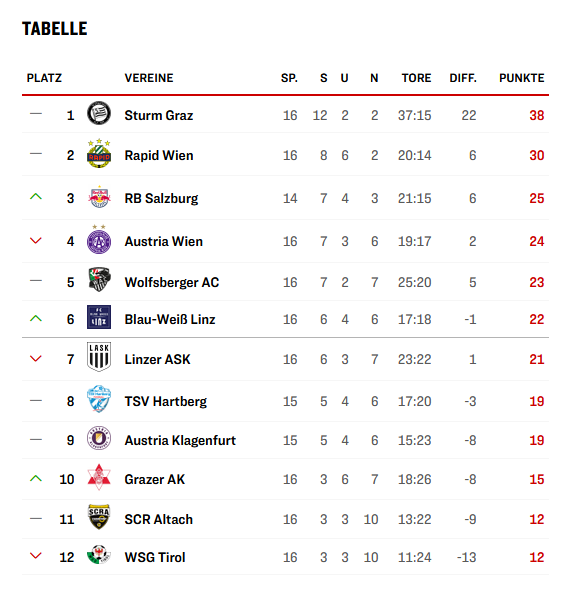Click the VEREINE column header
Image resolution: width=567 pixels, height=597 pixels.
(149, 78)
